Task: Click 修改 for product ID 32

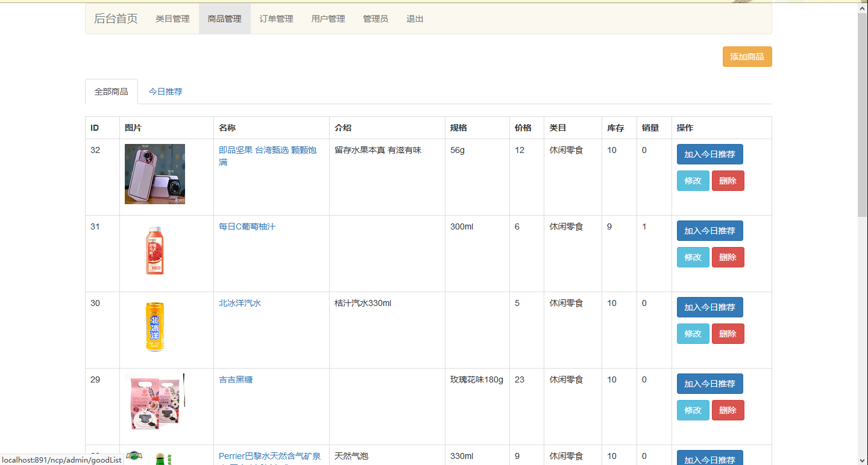Action: 693,181
